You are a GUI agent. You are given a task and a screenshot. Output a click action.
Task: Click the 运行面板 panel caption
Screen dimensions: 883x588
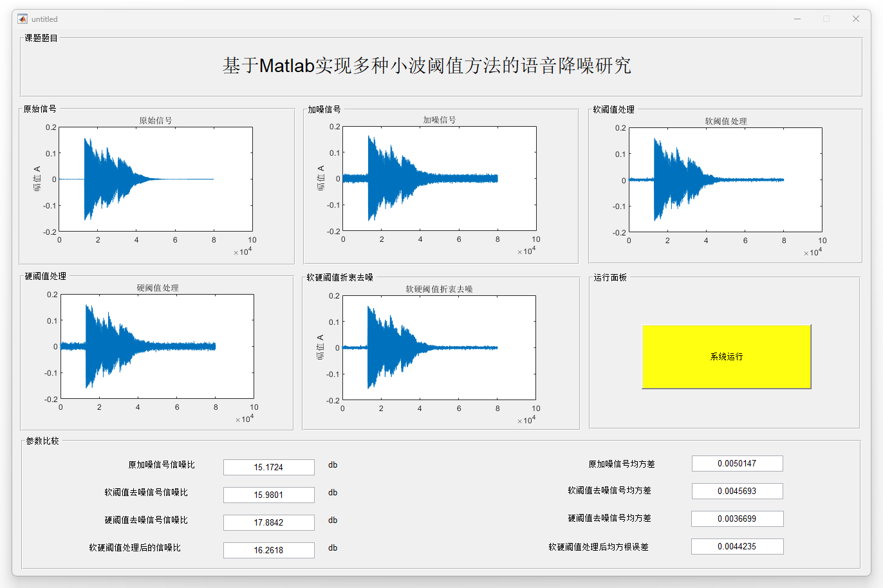(610, 277)
